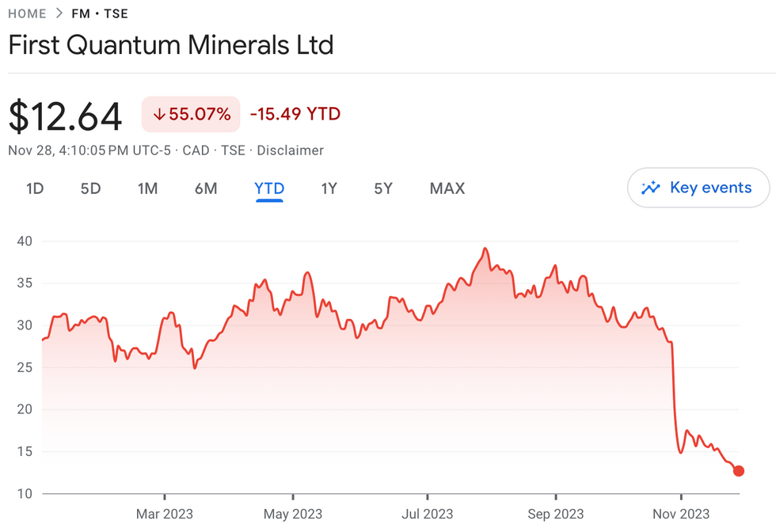This screenshot has width=776, height=532.
Task: Click the Key events sparkle icon
Action: tap(651, 188)
